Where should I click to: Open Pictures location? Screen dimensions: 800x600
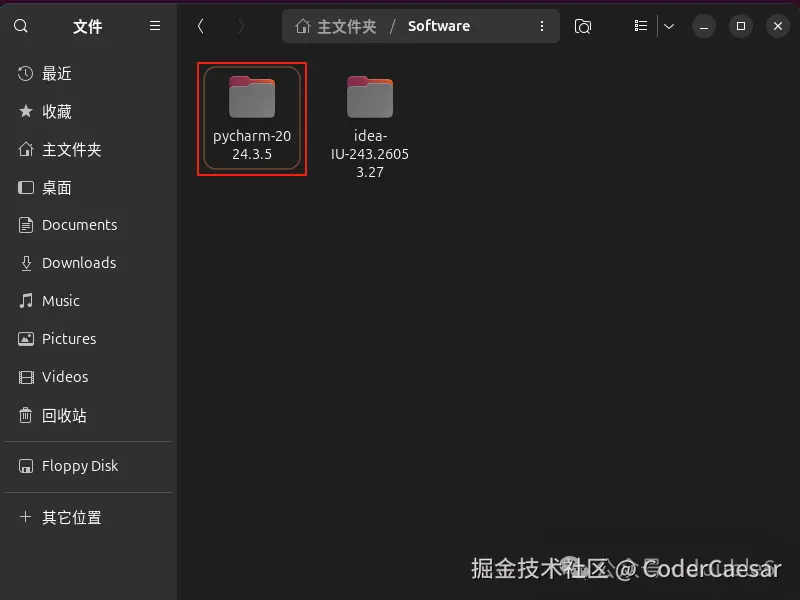(x=88, y=339)
